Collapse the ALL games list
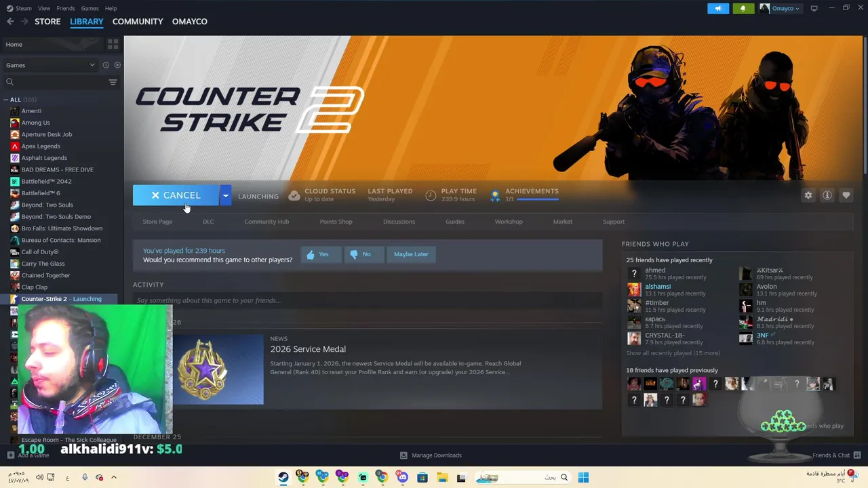 click(x=6, y=100)
